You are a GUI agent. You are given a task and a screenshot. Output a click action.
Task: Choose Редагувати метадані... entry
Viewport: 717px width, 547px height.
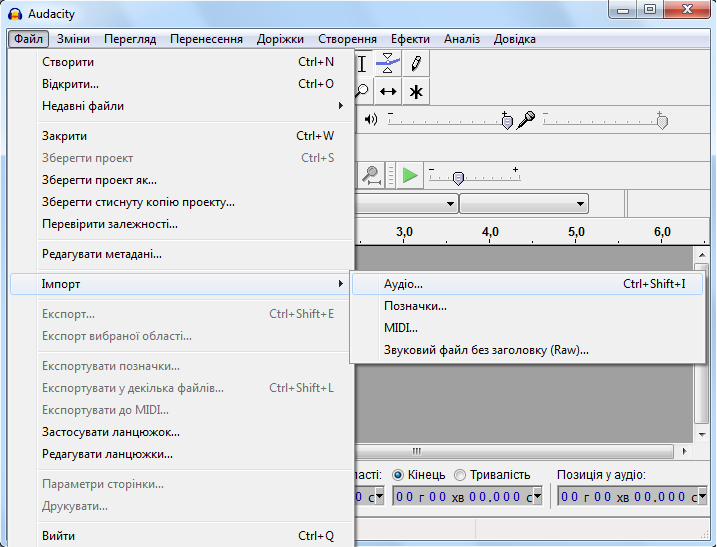coord(182,254)
